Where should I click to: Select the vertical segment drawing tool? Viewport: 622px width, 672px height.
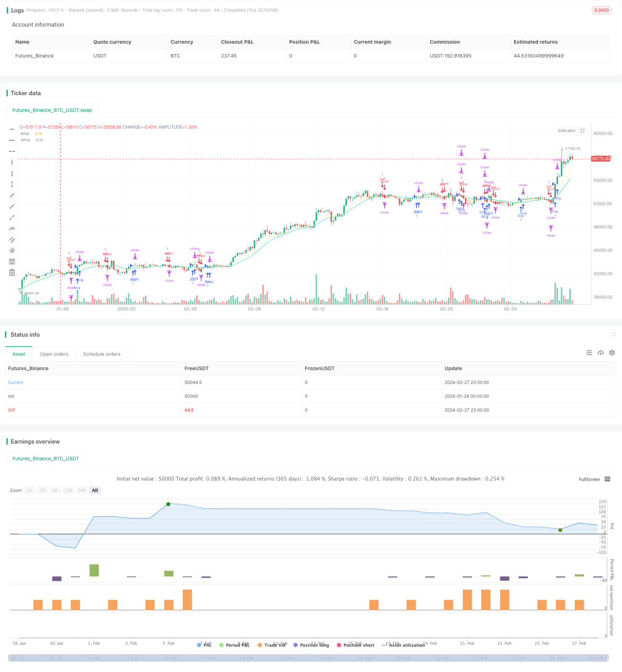pos(12,184)
